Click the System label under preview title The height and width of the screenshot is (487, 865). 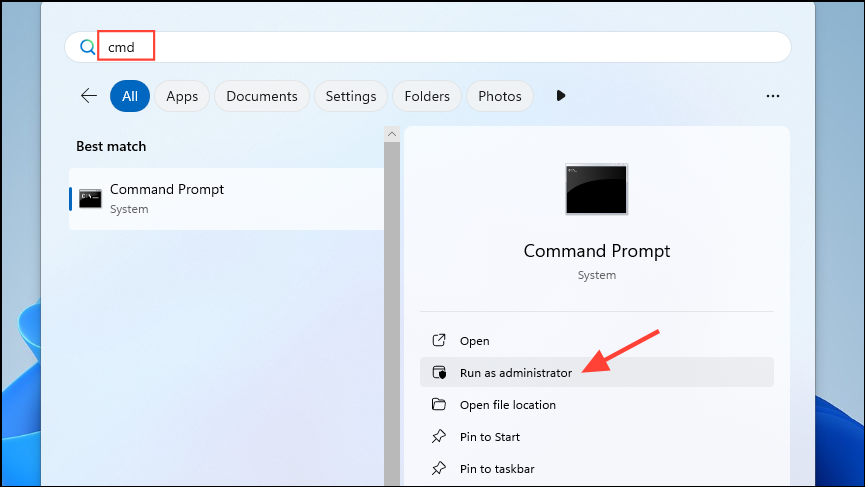point(596,275)
